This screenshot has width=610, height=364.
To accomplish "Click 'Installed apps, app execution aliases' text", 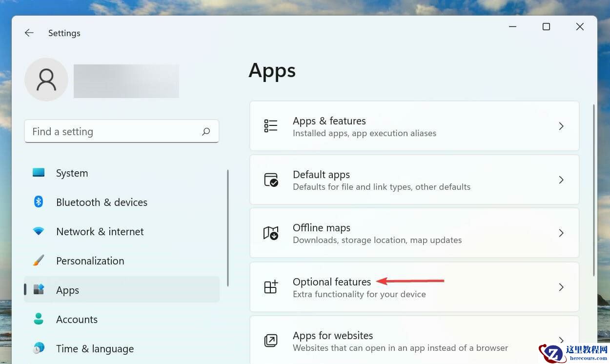I will pos(365,133).
